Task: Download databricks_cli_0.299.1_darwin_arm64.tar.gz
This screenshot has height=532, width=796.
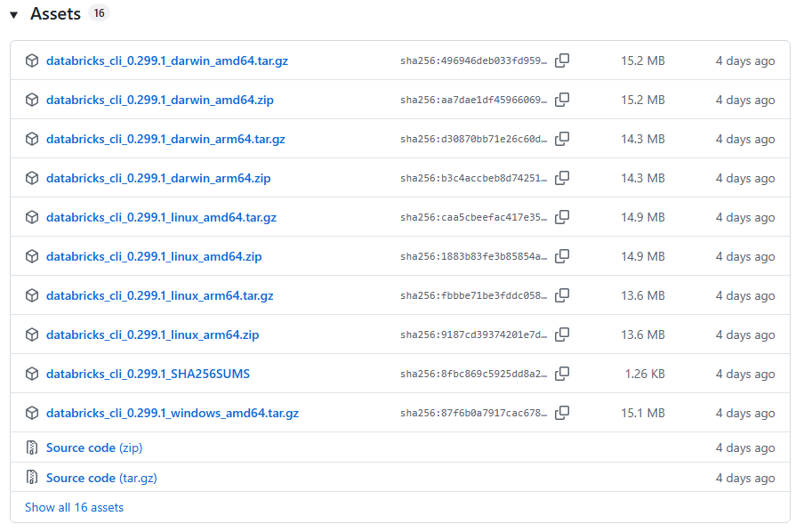Action: tap(165, 139)
